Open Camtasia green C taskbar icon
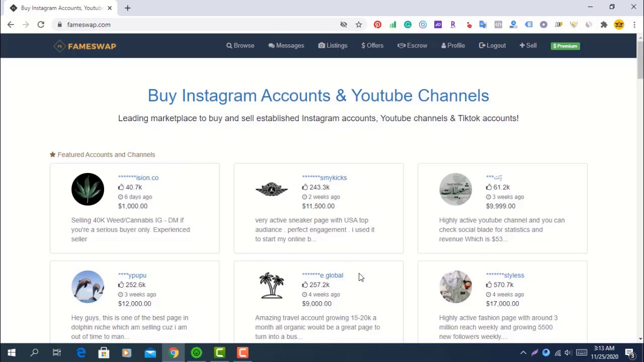The image size is (644, 362). click(x=219, y=353)
